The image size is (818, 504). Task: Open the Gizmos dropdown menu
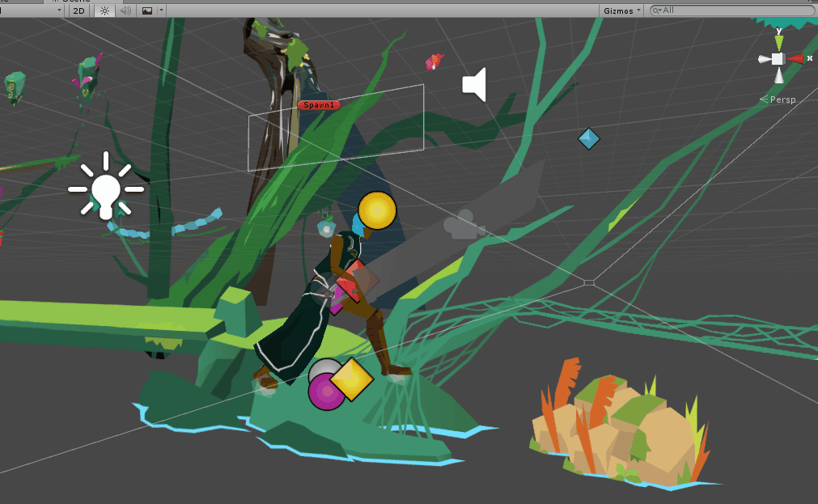pos(622,11)
